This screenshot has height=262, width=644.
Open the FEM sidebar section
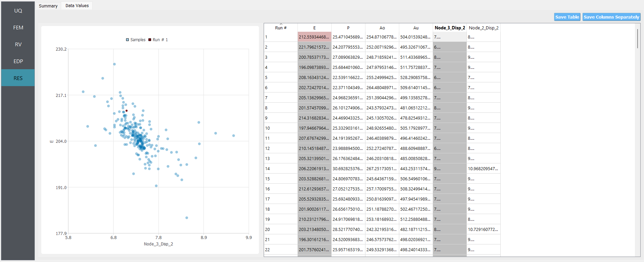tap(18, 27)
